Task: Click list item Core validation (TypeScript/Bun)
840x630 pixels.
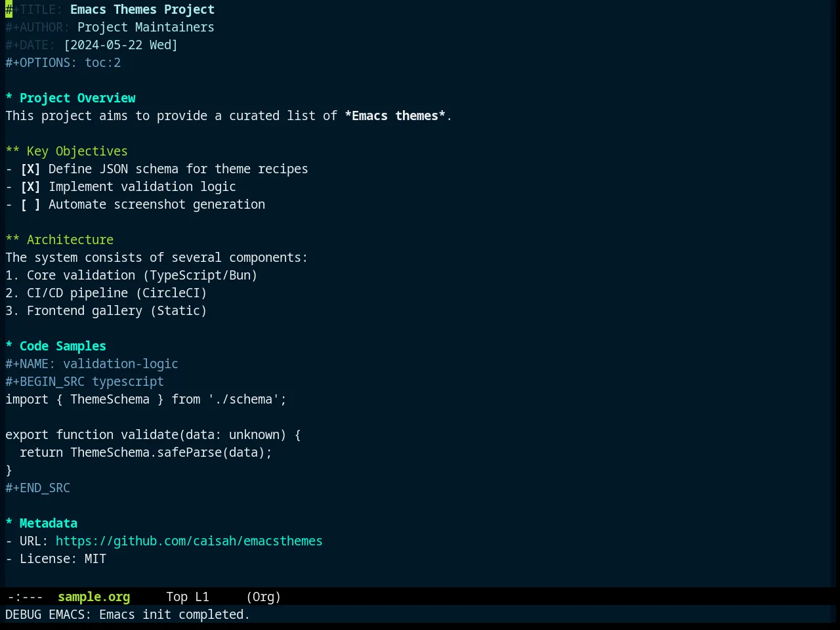Action: pos(131,276)
